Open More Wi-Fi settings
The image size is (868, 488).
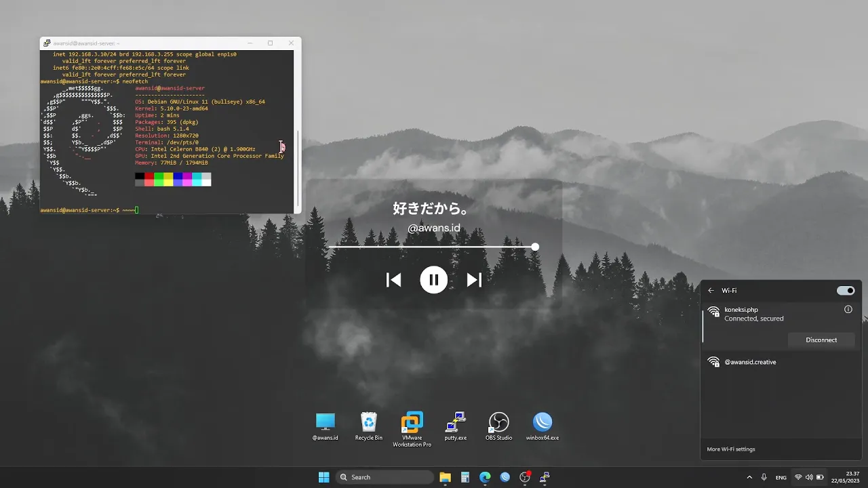[731, 449]
